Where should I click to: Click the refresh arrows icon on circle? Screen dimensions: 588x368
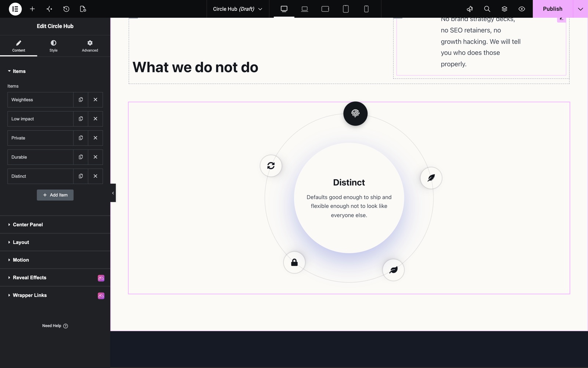click(x=271, y=166)
